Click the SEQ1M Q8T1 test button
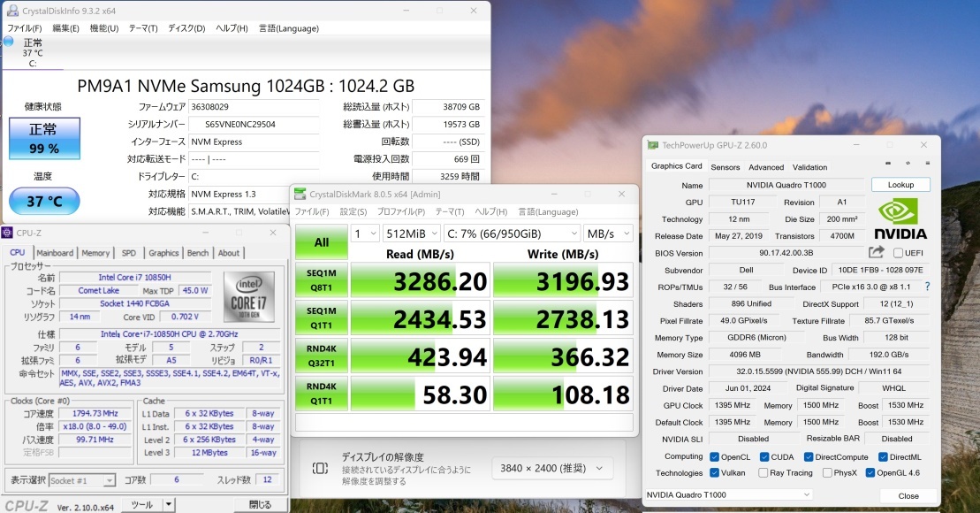Image resolution: width=980 pixels, height=513 pixels. (x=322, y=280)
